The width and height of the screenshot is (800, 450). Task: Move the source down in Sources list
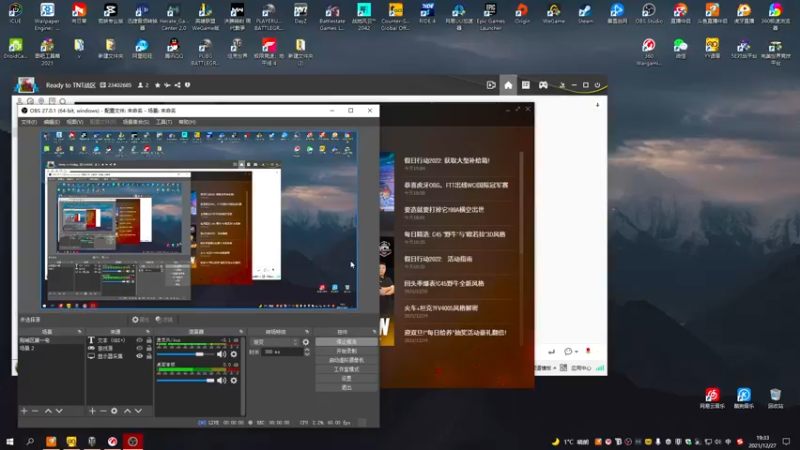pos(138,411)
